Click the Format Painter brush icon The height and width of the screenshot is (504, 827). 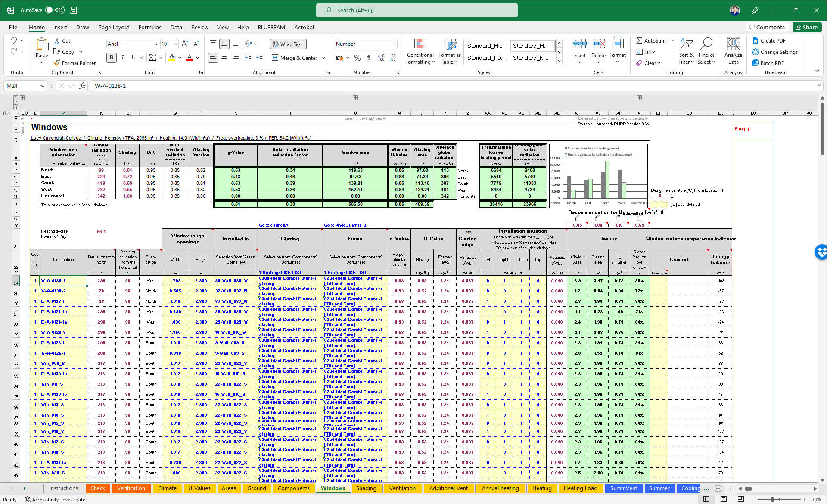click(x=57, y=63)
